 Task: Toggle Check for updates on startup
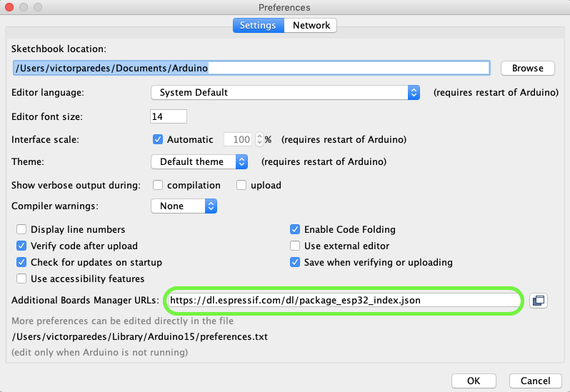[21, 262]
